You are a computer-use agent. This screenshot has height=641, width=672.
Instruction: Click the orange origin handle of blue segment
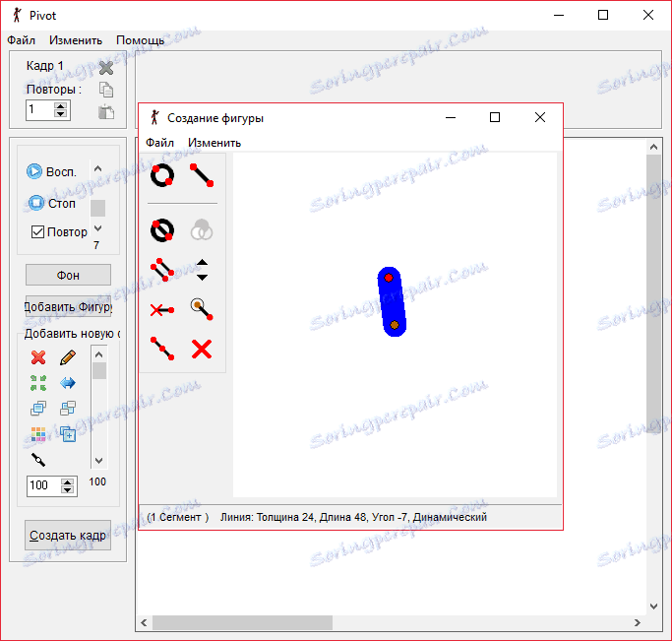395,325
